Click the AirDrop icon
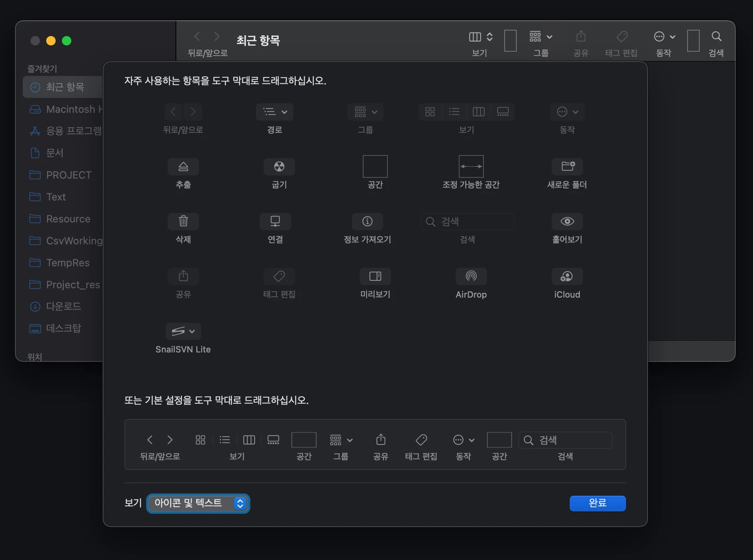The image size is (753, 560). pyautogui.click(x=471, y=276)
